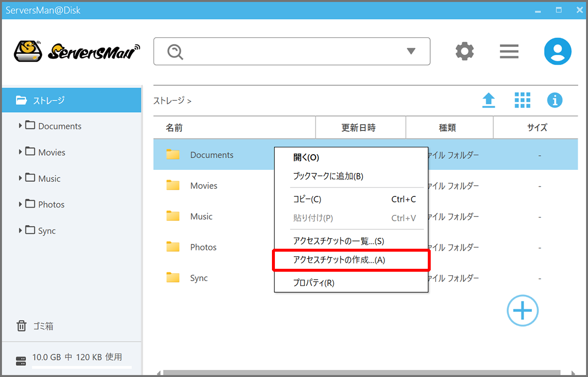588x377 pixels.
Task: Click into the search input field
Action: [292, 51]
